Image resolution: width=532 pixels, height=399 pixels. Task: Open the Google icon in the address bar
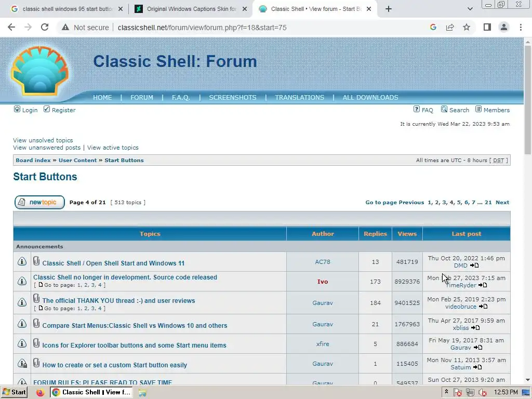tap(433, 27)
